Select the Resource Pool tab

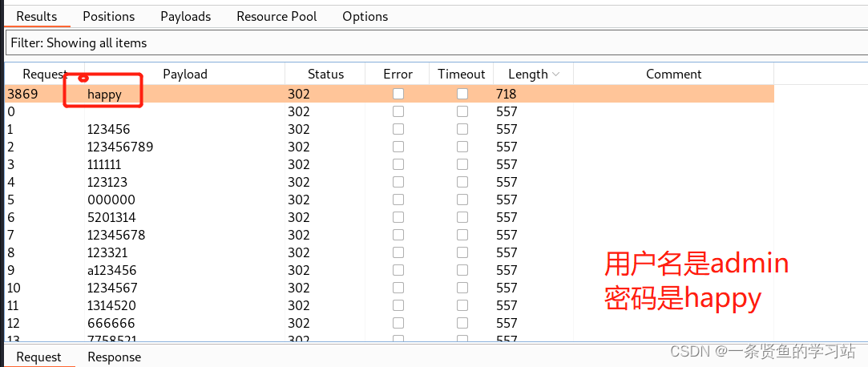pyautogui.click(x=277, y=17)
